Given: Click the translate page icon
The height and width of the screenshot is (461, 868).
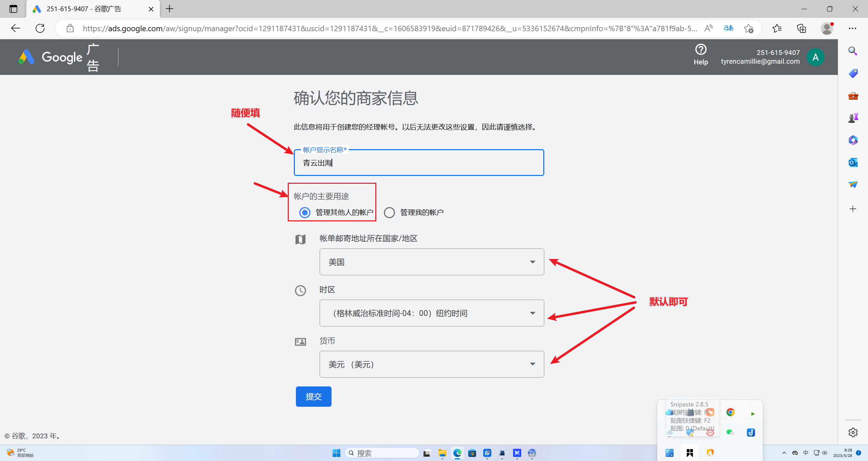Looking at the screenshot, I should pyautogui.click(x=728, y=28).
